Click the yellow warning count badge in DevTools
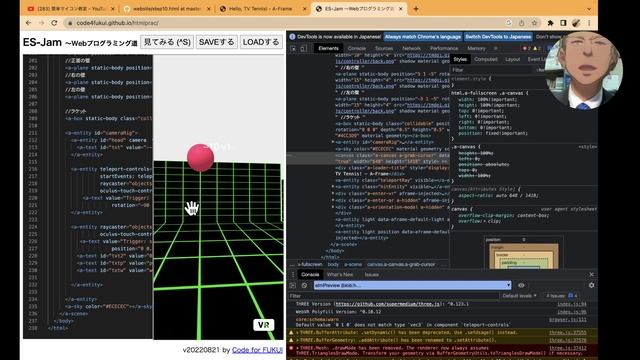The image size is (640, 360). coord(537,48)
